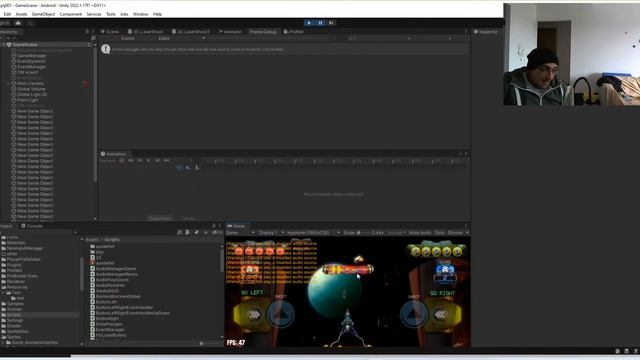Click Animation go to first keyframe button
The image size is (640, 360).
pos(131,160)
